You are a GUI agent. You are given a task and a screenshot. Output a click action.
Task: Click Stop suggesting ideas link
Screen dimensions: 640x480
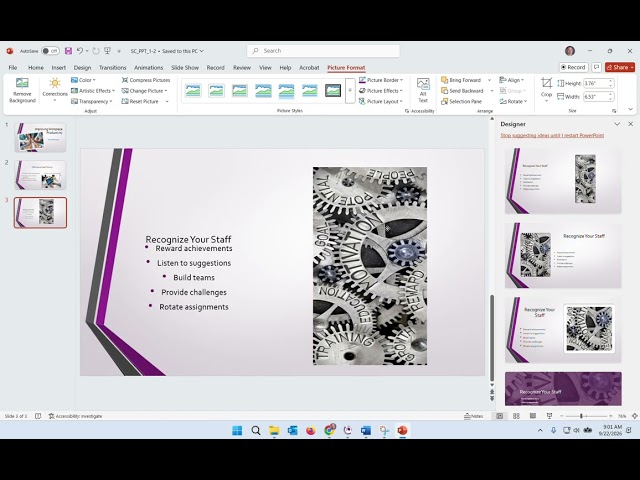click(x=552, y=135)
